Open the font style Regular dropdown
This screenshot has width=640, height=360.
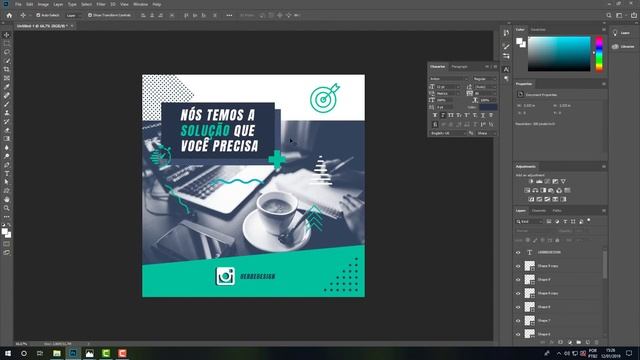click(484, 79)
